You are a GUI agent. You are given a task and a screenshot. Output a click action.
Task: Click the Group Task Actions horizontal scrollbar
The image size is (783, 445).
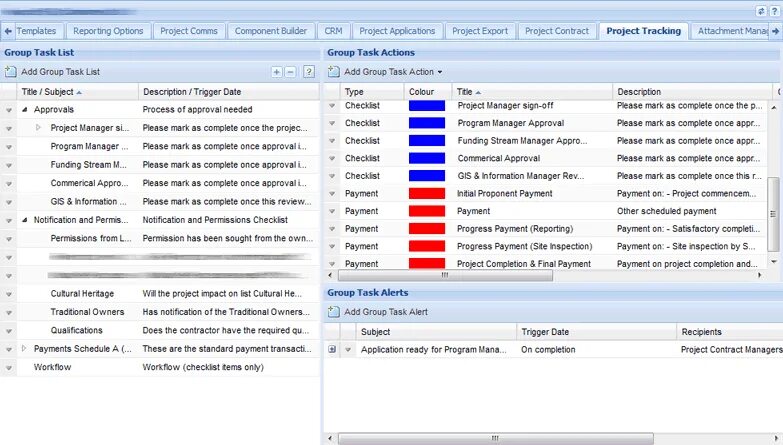point(445,275)
